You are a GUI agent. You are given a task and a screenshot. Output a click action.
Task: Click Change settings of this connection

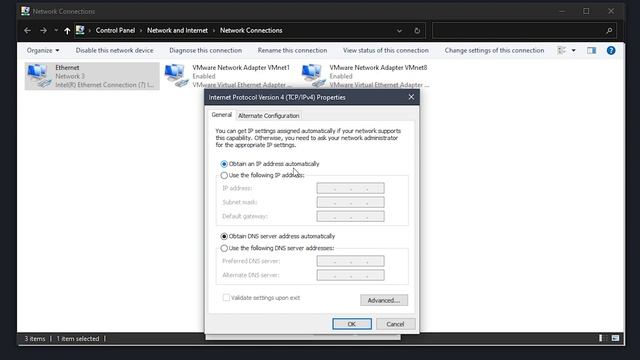pos(494,51)
